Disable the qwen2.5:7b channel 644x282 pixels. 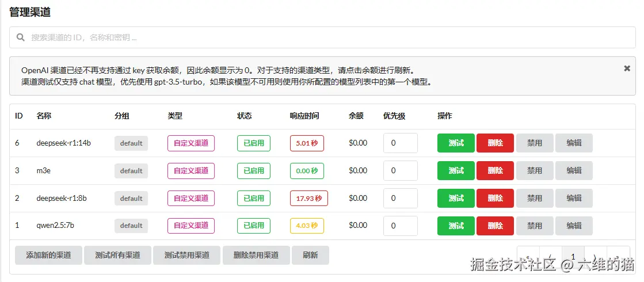(x=535, y=226)
